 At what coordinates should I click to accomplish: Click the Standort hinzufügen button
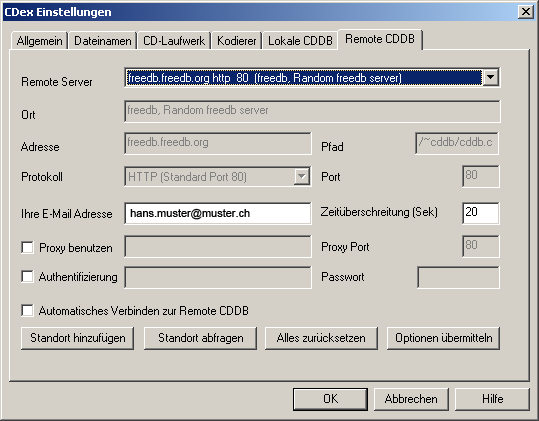[x=77, y=338]
